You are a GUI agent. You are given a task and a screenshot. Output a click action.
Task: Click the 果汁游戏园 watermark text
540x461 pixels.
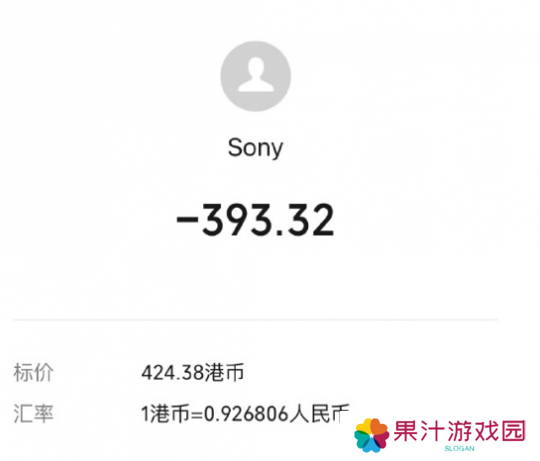tap(459, 431)
